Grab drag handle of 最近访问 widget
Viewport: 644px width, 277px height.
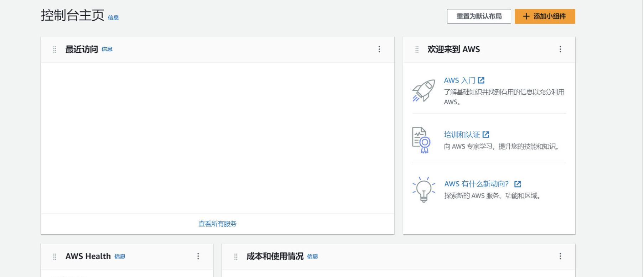(54, 49)
